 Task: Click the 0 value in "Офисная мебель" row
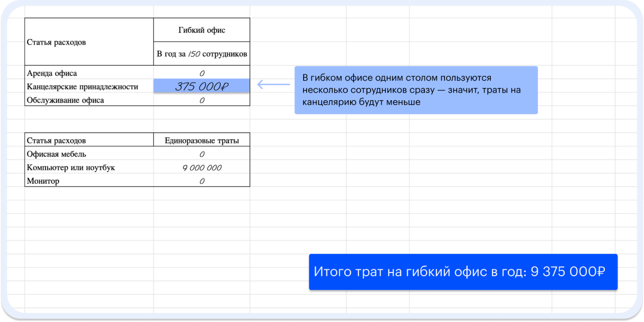[x=202, y=154]
